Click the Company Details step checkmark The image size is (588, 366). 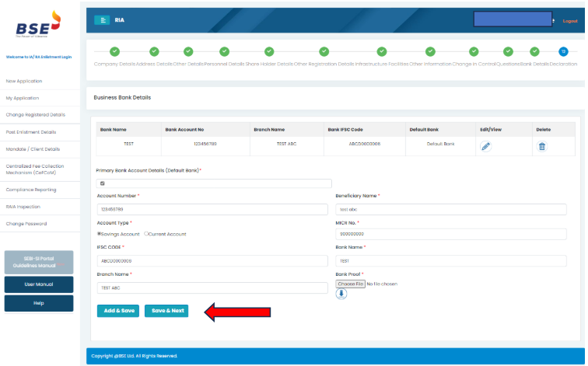114,51
